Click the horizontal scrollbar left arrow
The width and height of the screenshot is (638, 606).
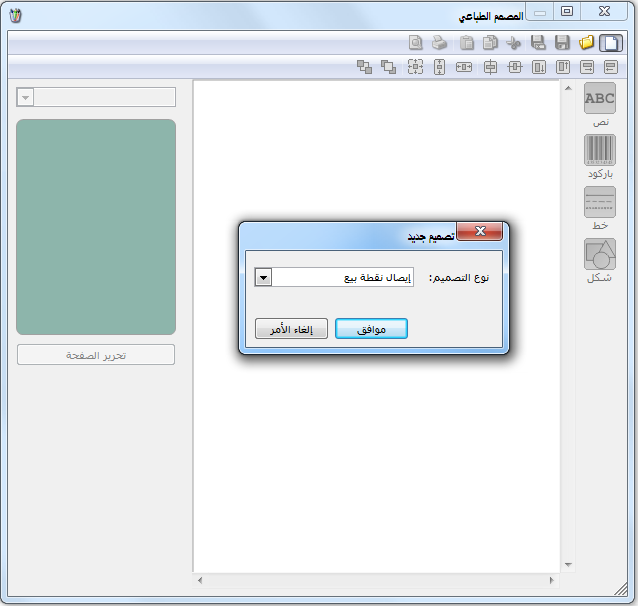[200, 580]
